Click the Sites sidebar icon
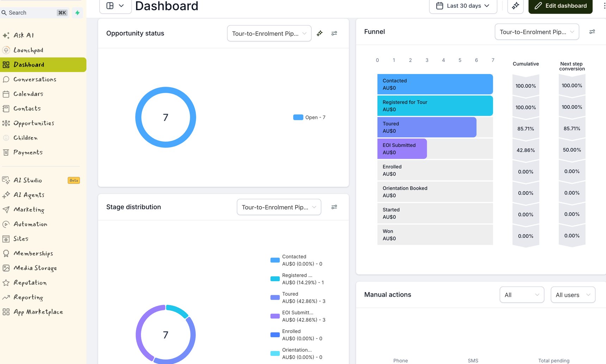This screenshot has height=364, width=606. (x=6, y=239)
